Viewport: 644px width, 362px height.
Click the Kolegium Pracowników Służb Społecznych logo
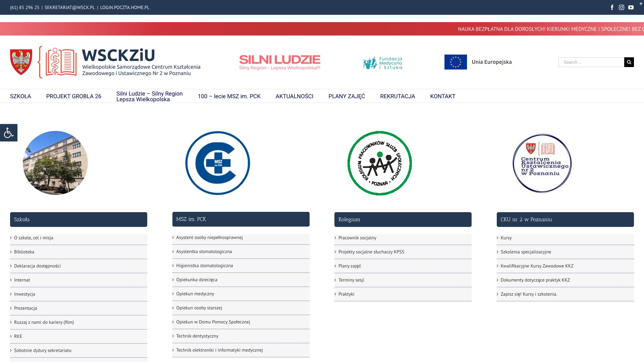click(380, 163)
